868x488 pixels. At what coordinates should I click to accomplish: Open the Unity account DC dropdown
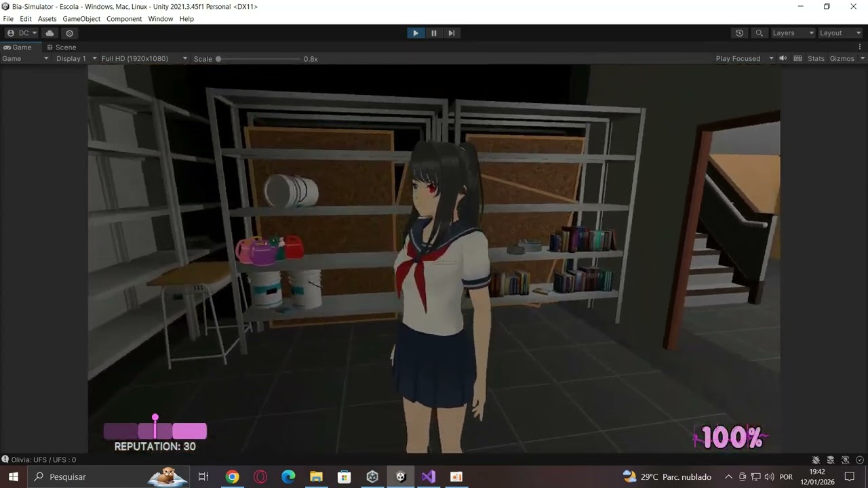tap(22, 33)
